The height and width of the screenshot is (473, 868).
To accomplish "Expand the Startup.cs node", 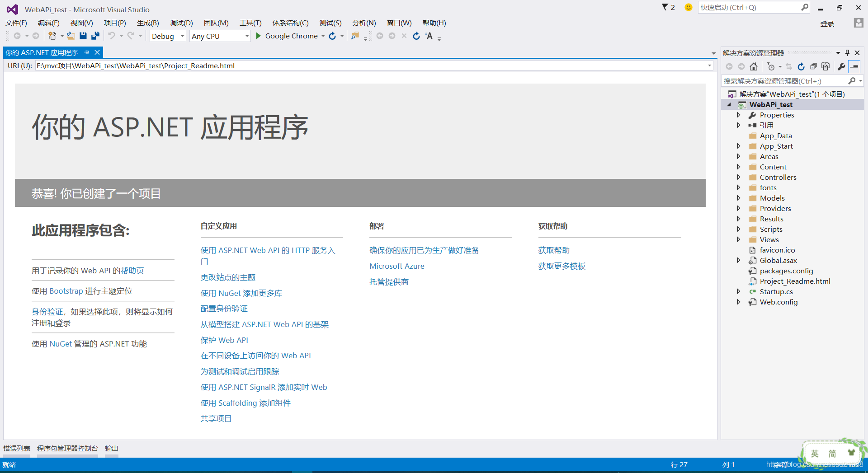I will (739, 291).
